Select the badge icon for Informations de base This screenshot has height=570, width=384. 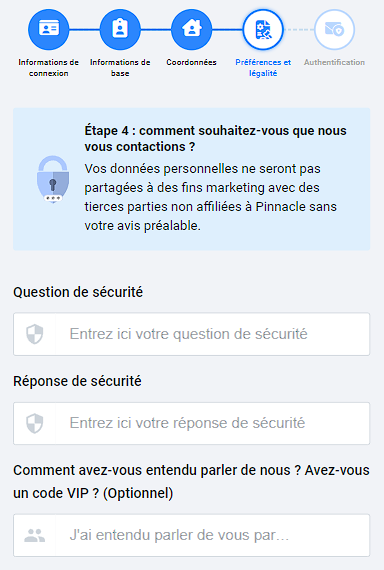pyautogui.click(x=120, y=29)
